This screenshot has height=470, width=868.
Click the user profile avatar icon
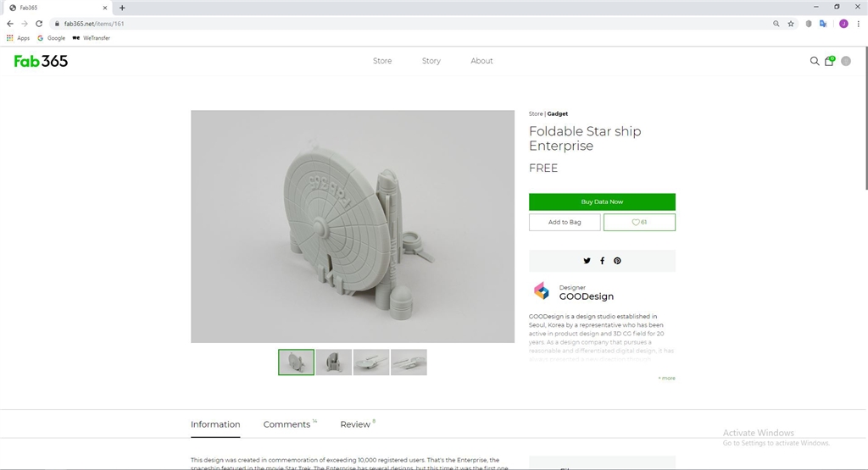click(x=845, y=61)
